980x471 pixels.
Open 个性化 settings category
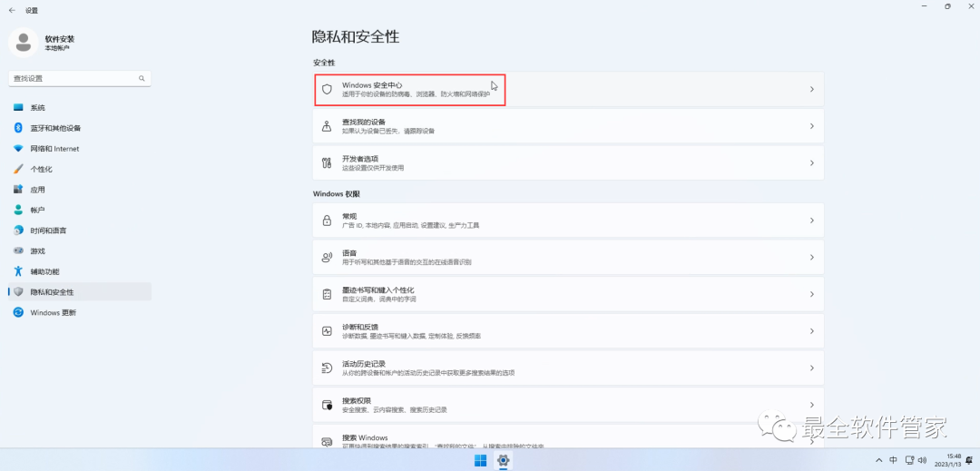[79, 170]
